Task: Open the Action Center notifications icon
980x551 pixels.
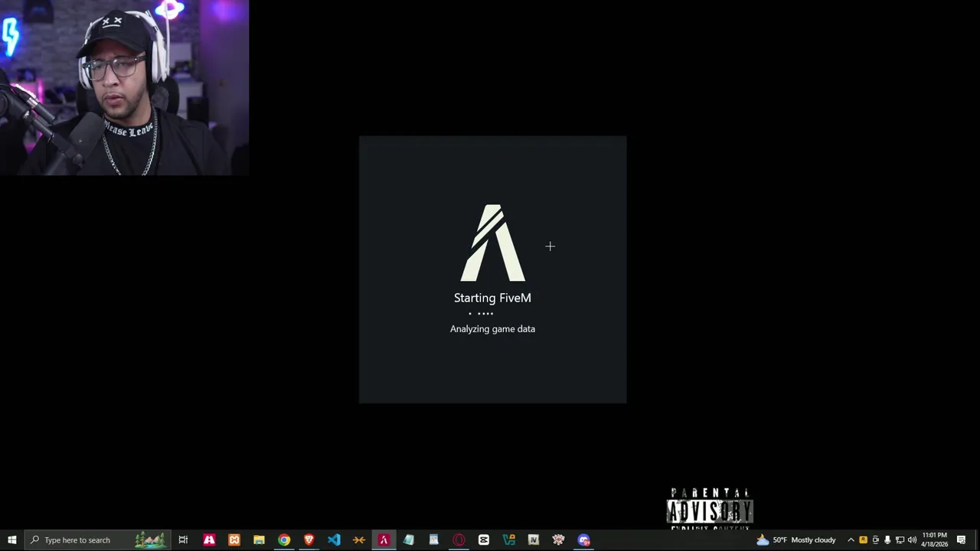Action: click(x=962, y=540)
